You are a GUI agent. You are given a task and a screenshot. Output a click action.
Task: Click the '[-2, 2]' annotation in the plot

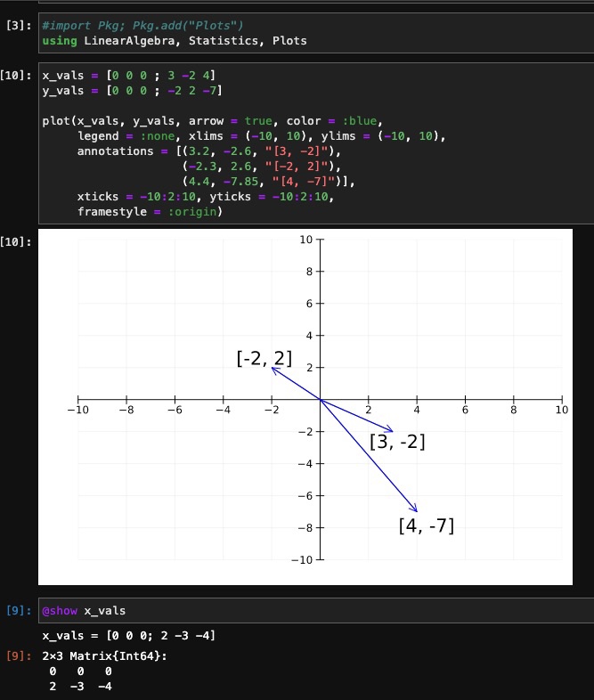coord(264,358)
